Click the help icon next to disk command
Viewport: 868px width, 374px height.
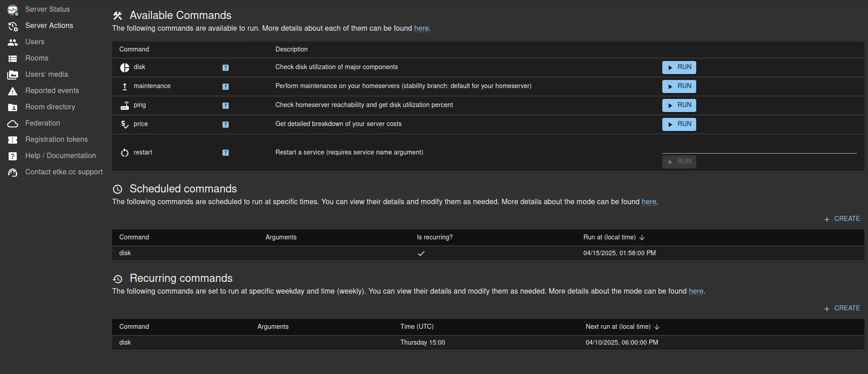[226, 68]
